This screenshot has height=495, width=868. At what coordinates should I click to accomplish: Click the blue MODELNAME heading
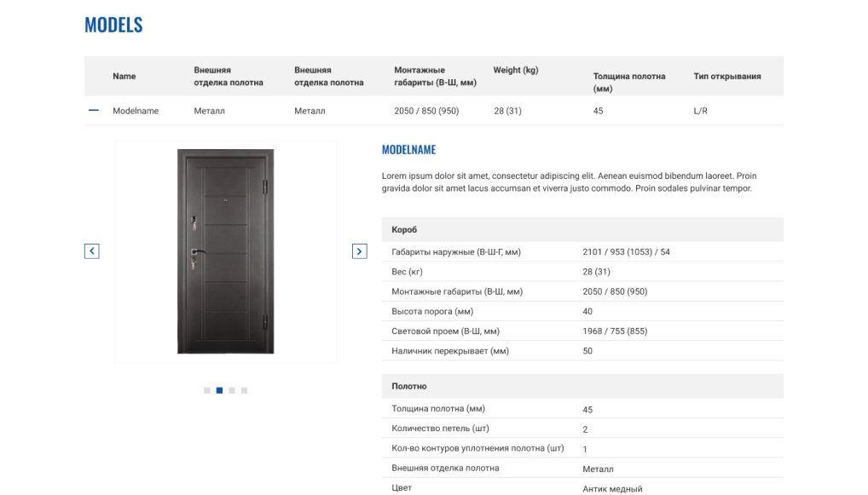[x=408, y=150]
